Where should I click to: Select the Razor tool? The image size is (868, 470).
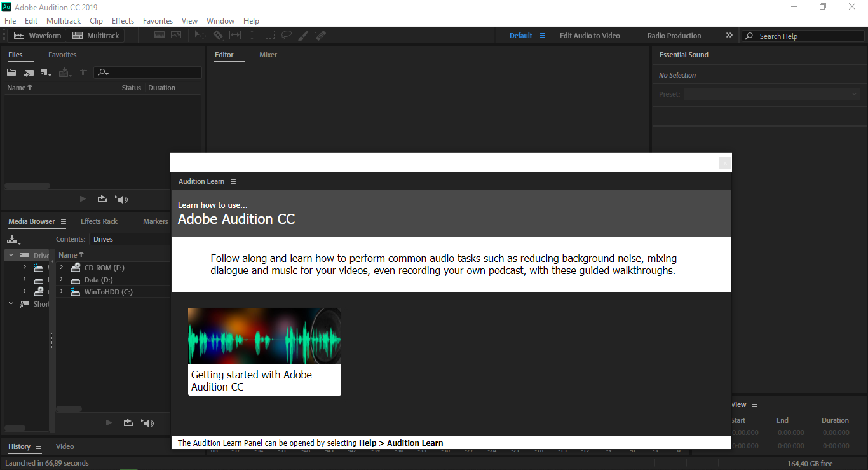click(218, 35)
